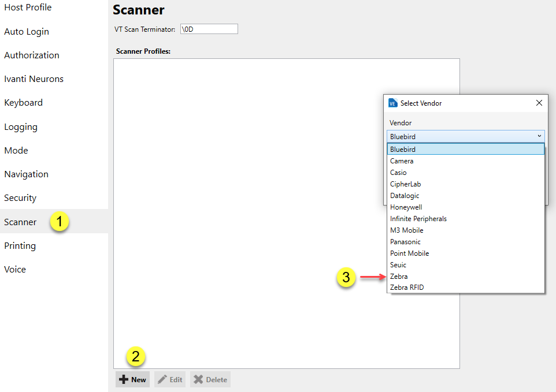Select the Security section
This screenshot has width=556, height=392.
[20, 197]
